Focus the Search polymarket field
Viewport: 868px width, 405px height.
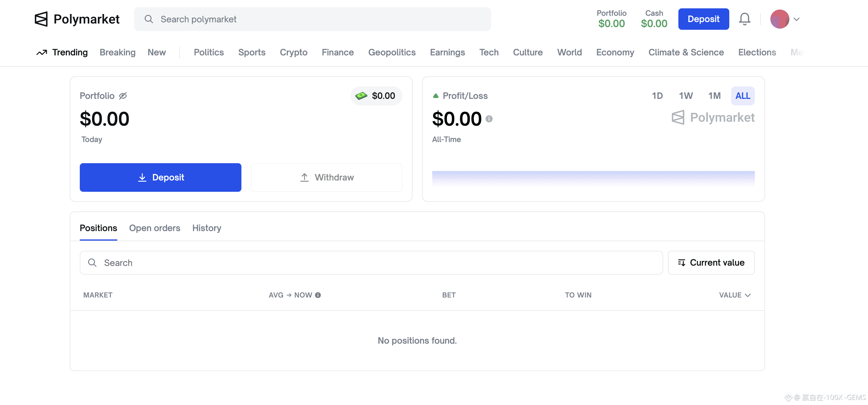(x=312, y=19)
